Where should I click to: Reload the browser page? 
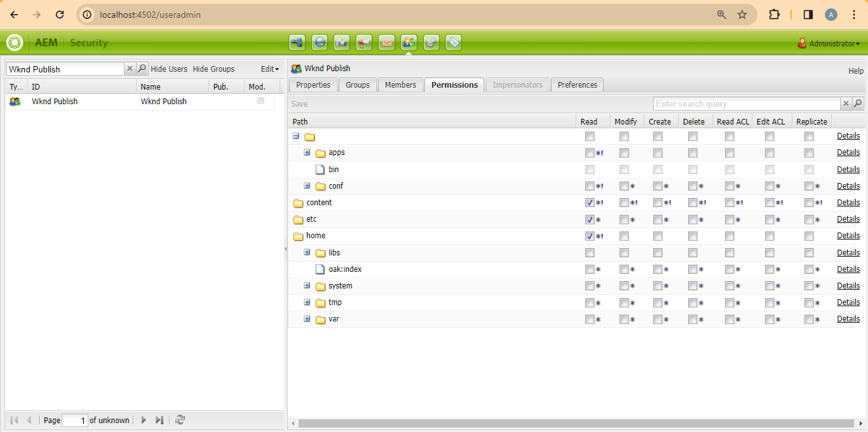click(60, 15)
